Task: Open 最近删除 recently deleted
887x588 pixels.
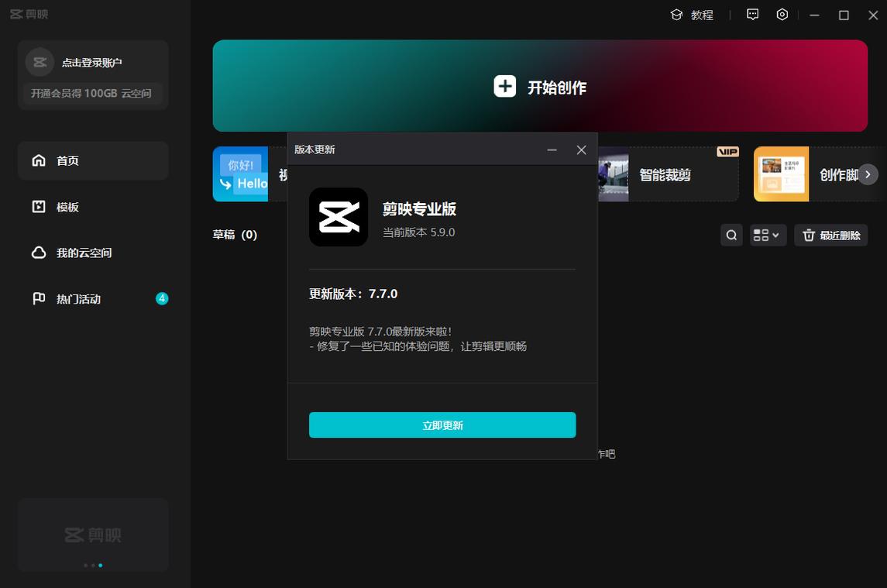Action: click(x=831, y=235)
